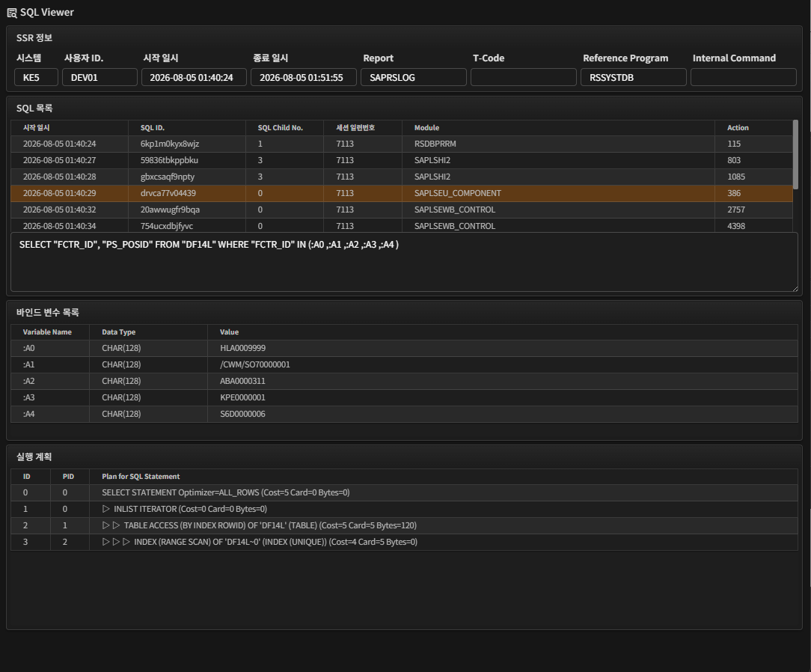
Task: Click module cell RSDBPRRM
Action: (x=435, y=144)
